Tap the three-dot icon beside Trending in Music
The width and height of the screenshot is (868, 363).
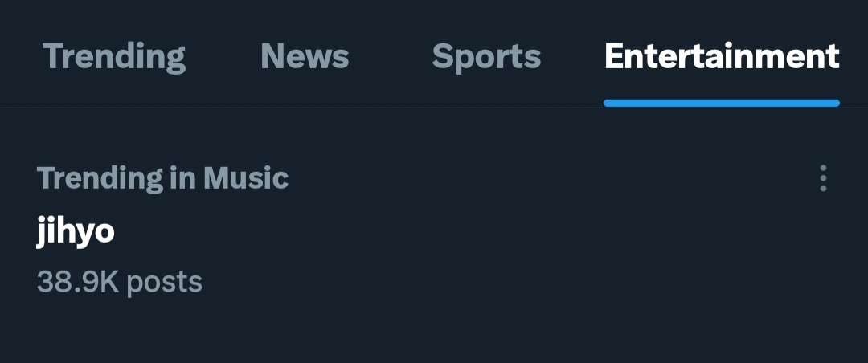click(x=822, y=178)
